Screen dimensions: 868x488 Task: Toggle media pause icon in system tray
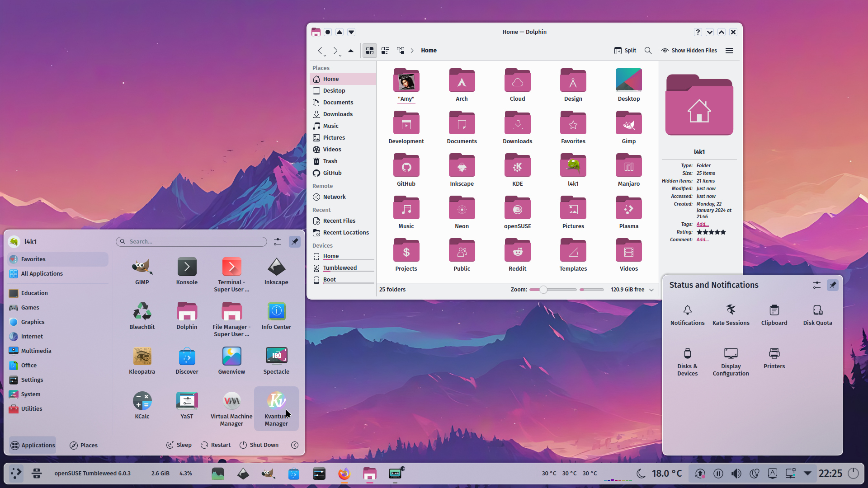(x=718, y=474)
